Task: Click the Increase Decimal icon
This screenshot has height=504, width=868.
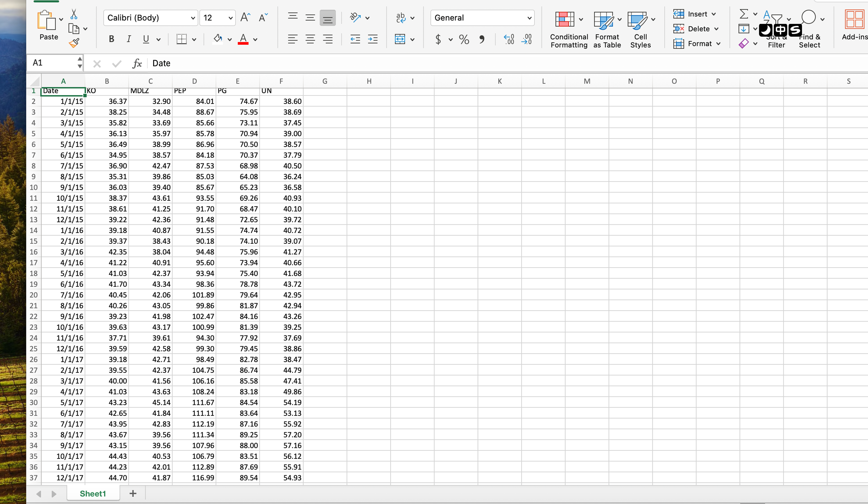Action: [x=509, y=39]
